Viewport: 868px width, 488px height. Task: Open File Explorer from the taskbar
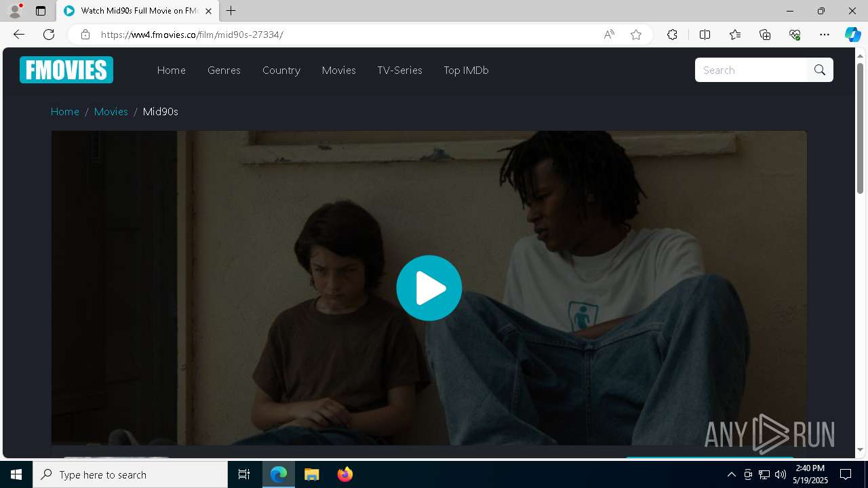(312, 474)
